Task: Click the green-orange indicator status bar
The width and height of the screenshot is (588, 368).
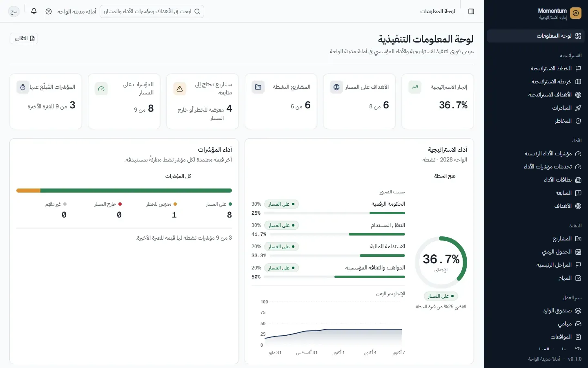Action: (124, 191)
